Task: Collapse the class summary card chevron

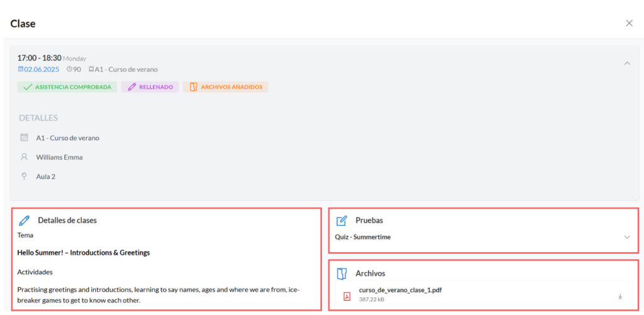Action: coord(626,63)
